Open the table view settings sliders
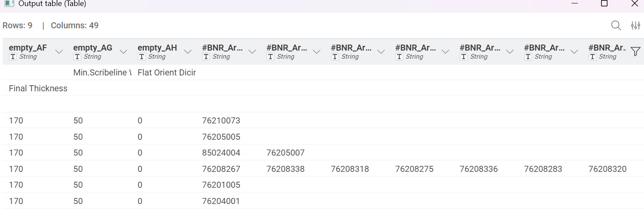 coord(635,26)
